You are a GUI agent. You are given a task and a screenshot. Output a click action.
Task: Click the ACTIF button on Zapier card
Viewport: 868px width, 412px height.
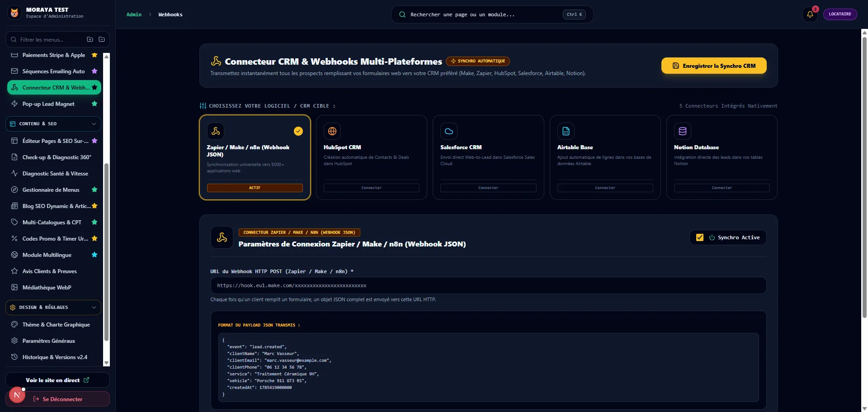(255, 188)
